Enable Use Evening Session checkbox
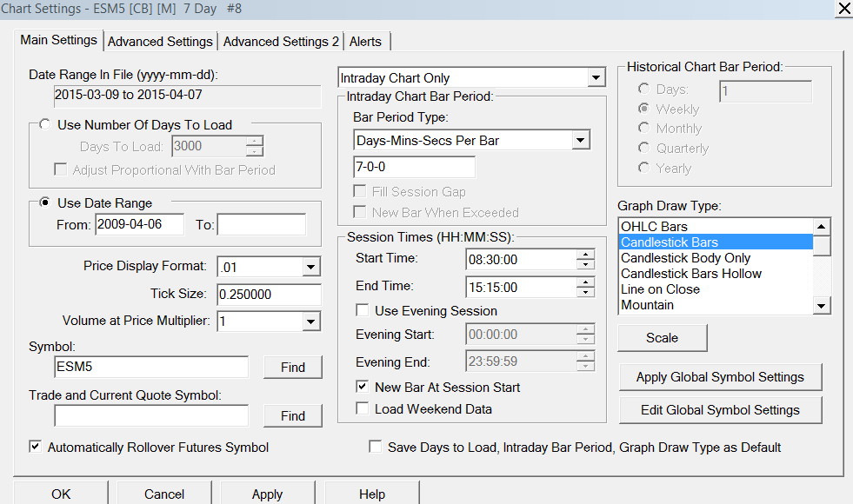The width and height of the screenshot is (853, 504). coord(363,310)
